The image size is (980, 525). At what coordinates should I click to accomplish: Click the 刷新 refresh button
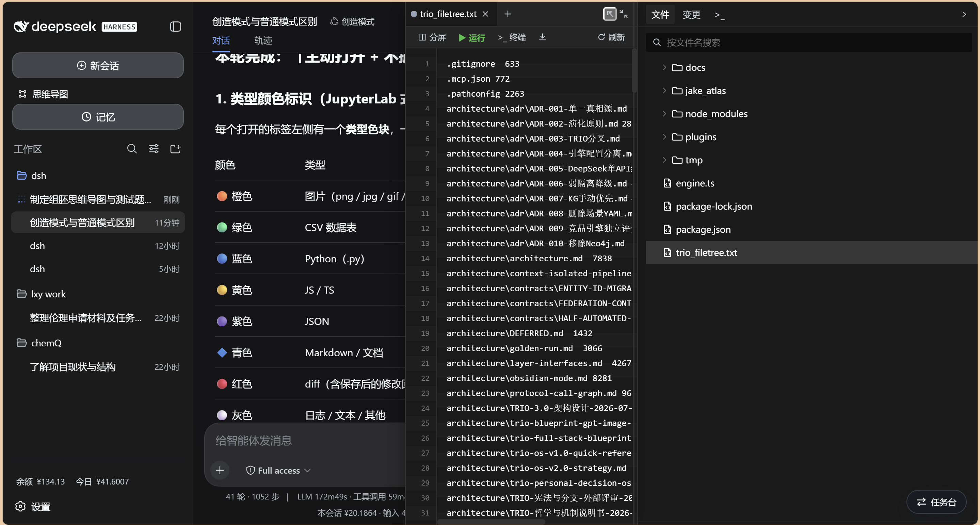(x=611, y=37)
